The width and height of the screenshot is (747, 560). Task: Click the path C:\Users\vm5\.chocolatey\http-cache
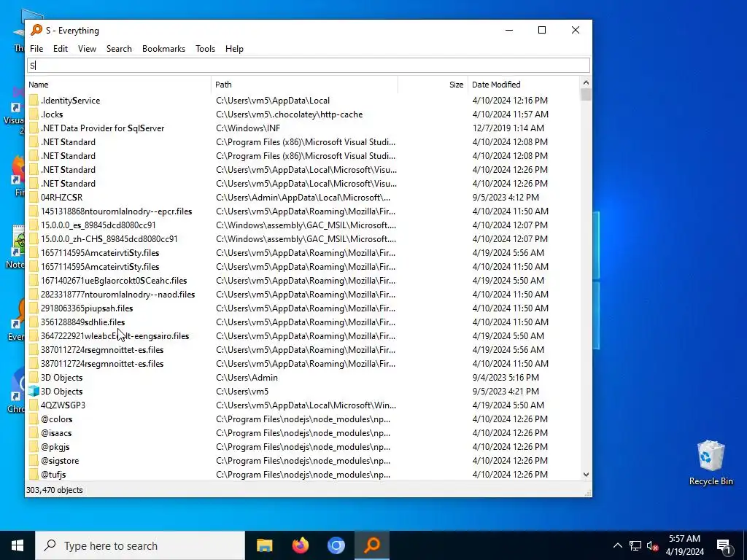(289, 114)
